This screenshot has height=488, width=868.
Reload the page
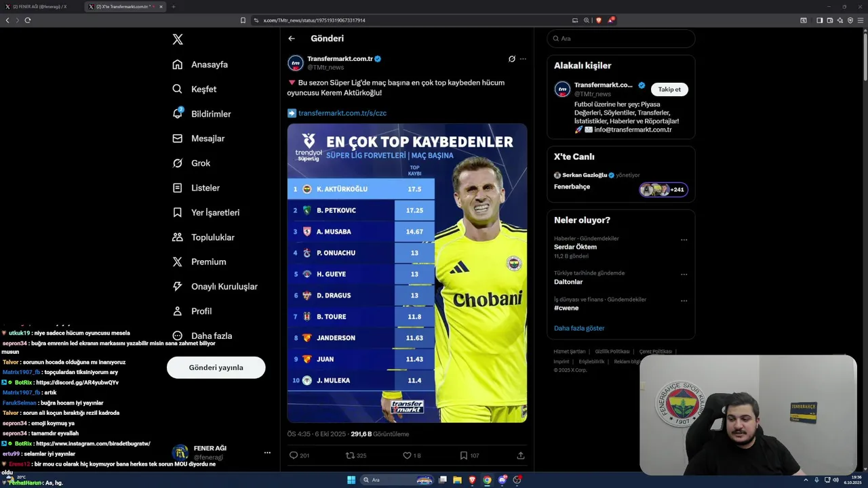[x=28, y=20]
